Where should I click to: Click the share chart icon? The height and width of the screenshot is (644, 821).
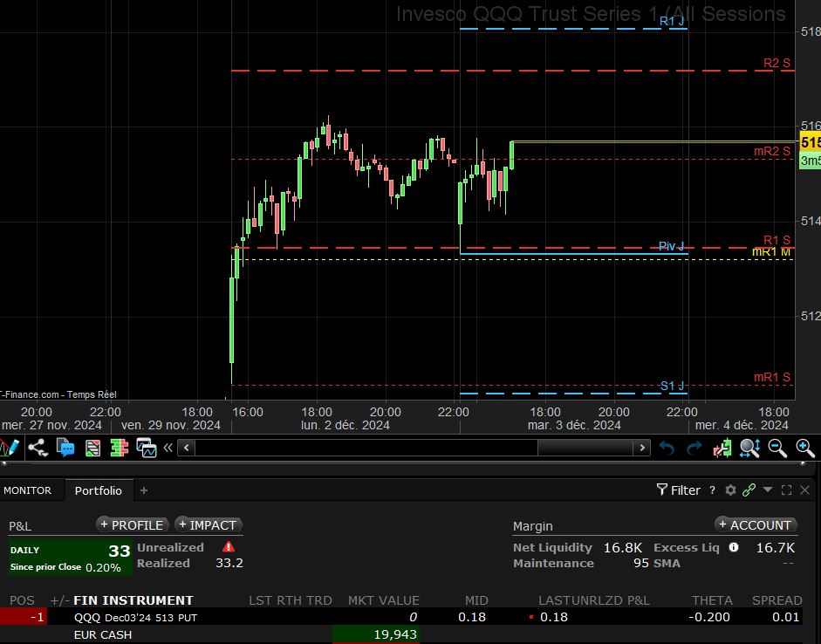(38, 449)
